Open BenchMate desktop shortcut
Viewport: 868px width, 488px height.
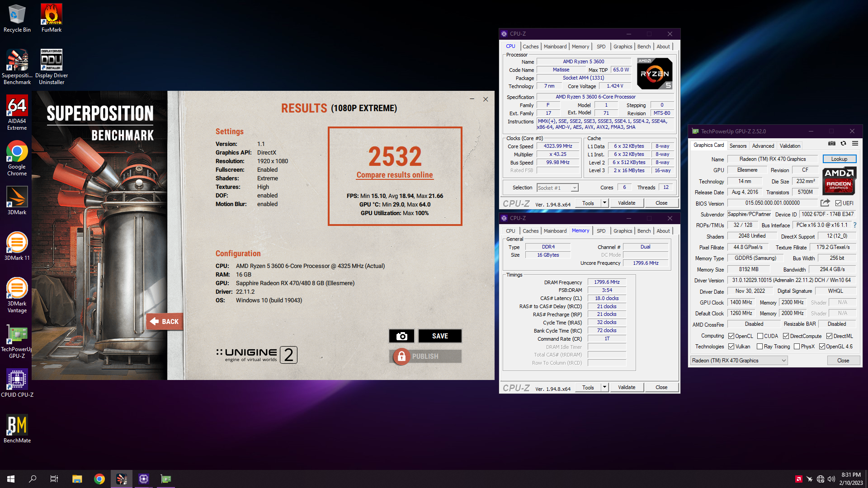click(x=17, y=428)
